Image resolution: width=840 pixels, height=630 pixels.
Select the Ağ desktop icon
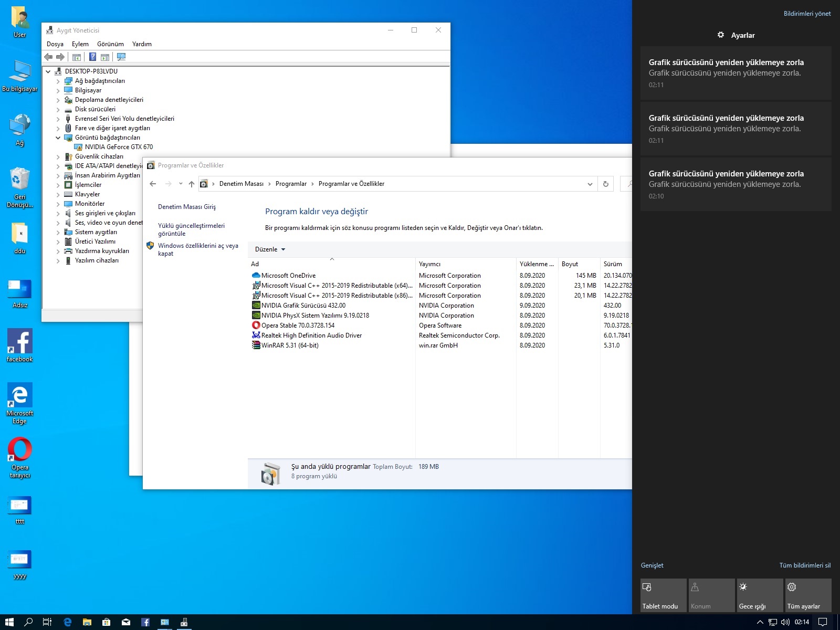tap(20, 130)
